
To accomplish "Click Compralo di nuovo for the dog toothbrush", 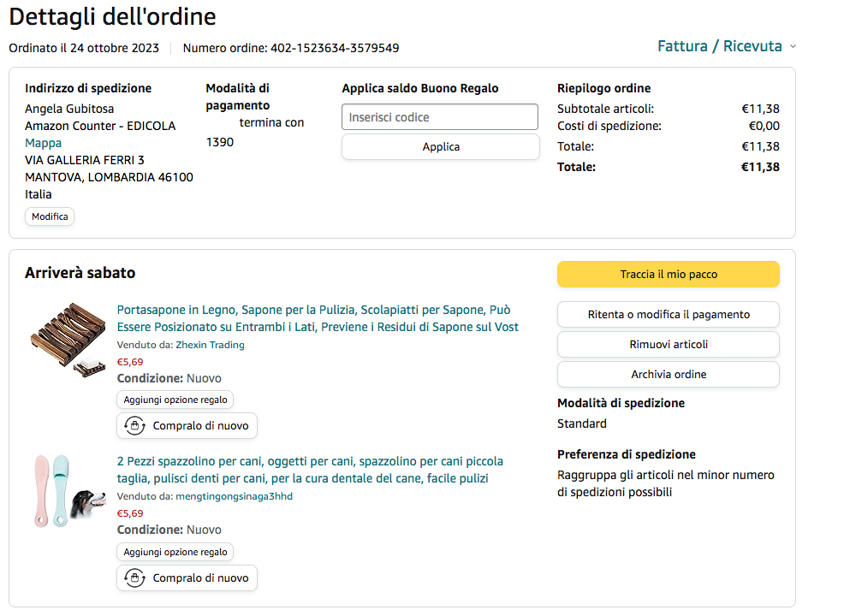I will coord(199,578).
